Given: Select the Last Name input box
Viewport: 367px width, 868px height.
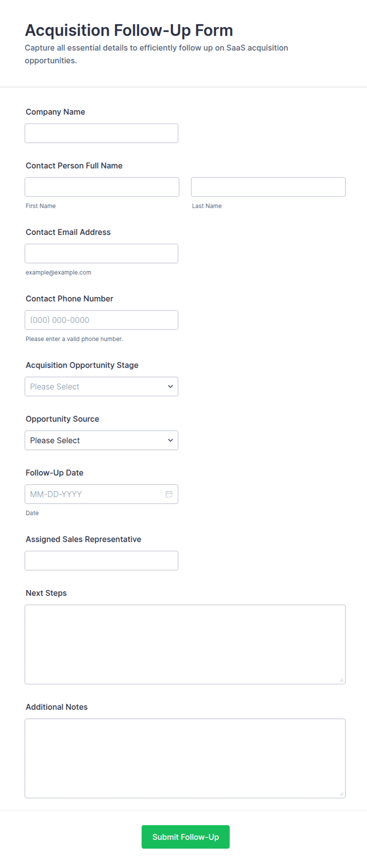Looking at the screenshot, I should (x=268, y=187).
